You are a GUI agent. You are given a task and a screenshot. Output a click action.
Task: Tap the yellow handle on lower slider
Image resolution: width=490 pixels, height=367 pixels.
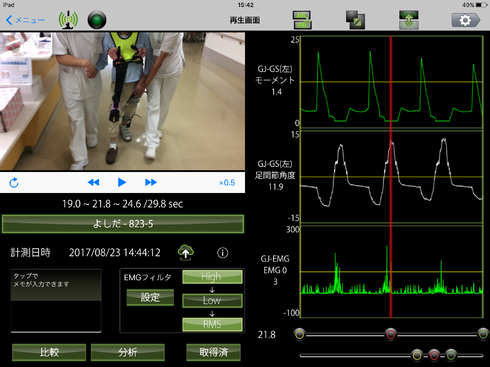tap(417, 355)
